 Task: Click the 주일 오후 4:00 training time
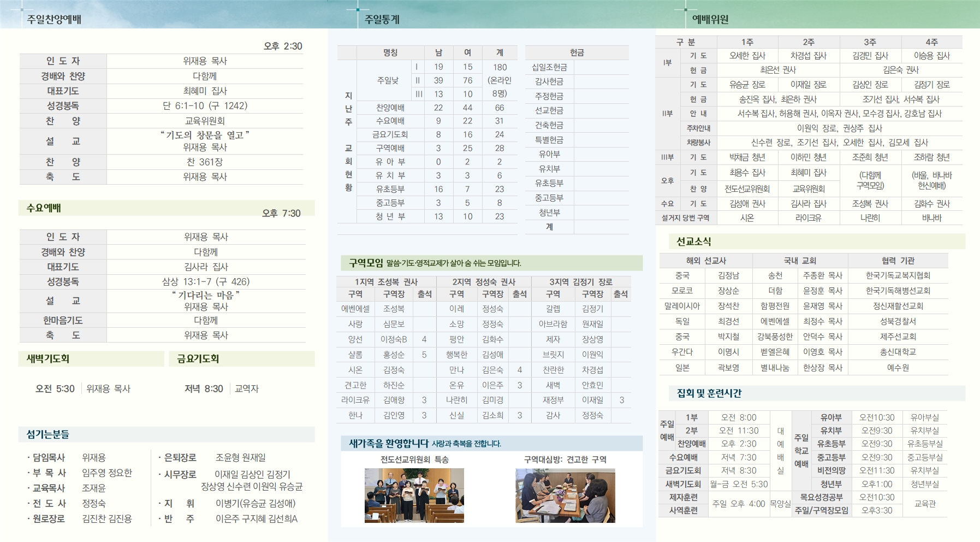(x=739, y=504)
